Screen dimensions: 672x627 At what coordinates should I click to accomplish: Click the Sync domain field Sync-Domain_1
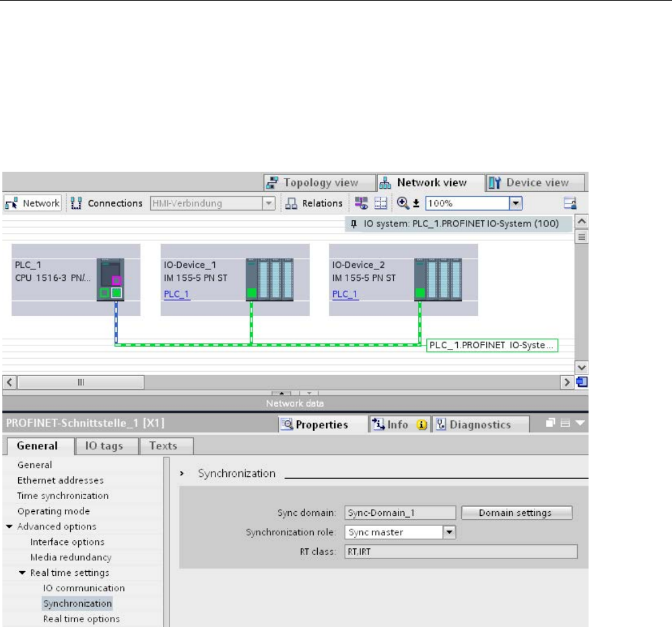(x=400, y=513)
